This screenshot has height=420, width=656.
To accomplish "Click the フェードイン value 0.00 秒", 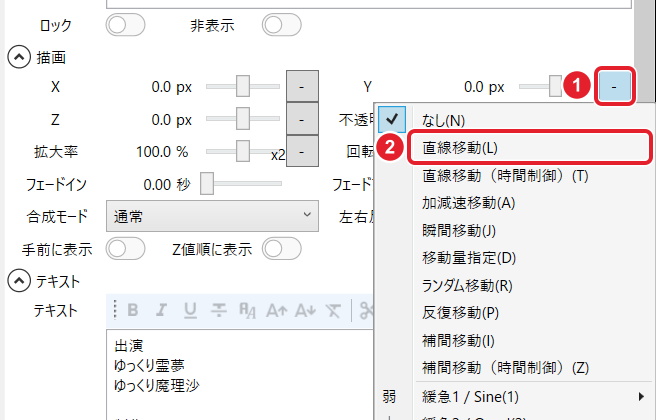I will (167, 184).
